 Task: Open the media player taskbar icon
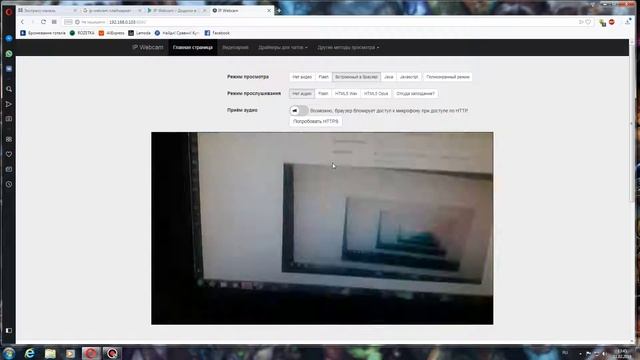(x=70, y=353)
